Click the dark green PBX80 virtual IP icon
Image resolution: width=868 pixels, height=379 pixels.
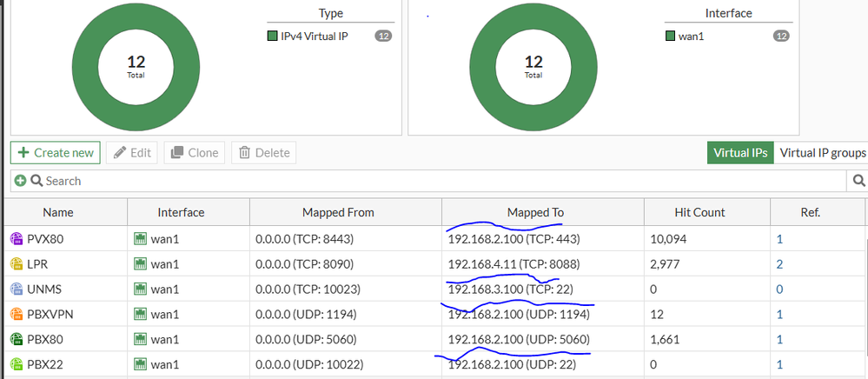[x=16, y=340]
